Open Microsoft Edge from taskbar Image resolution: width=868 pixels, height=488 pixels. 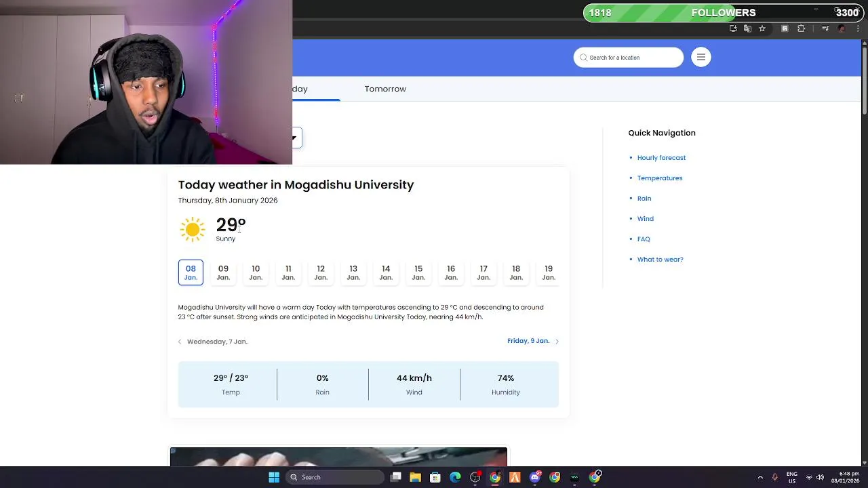[x=455, y=477]
